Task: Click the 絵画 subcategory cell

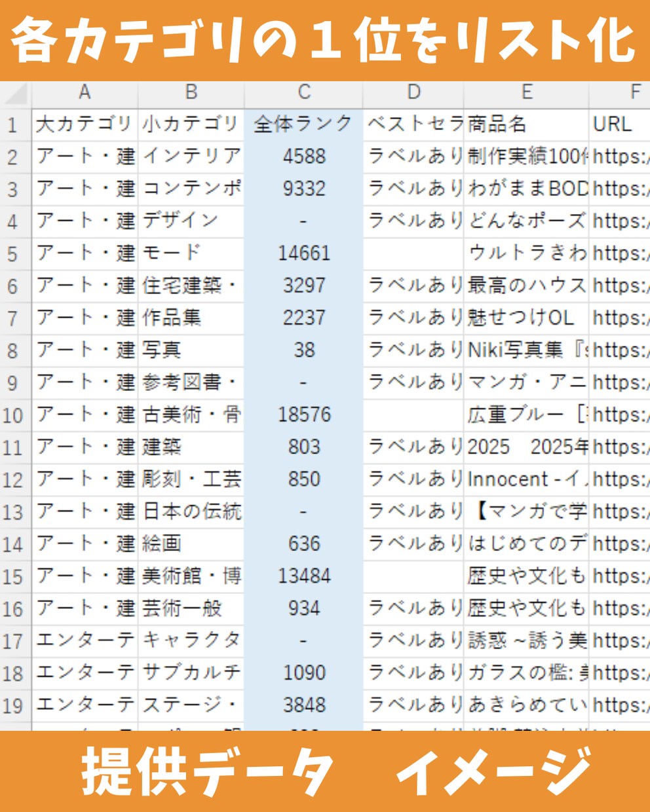Action: (191, 544)
